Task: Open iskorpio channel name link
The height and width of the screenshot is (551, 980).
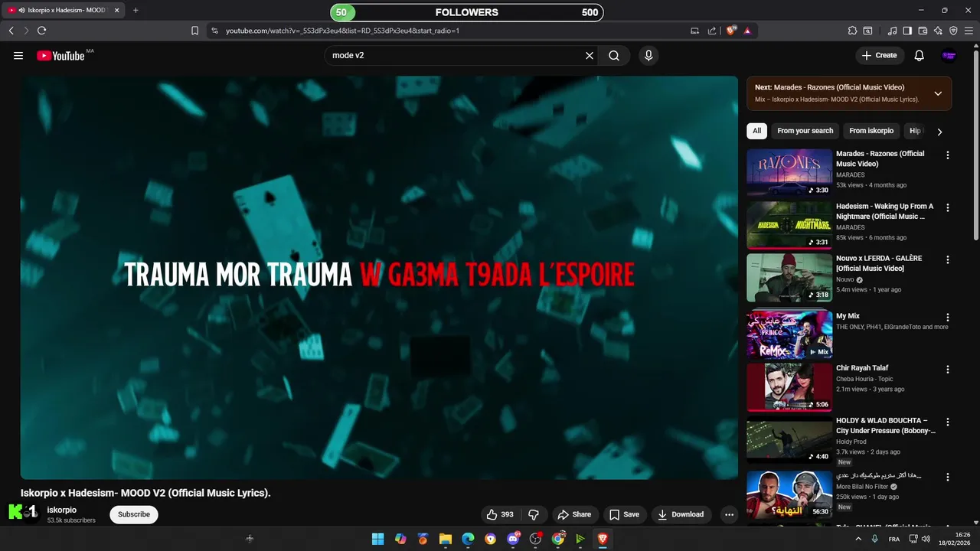Action: [x=62, y=510]
